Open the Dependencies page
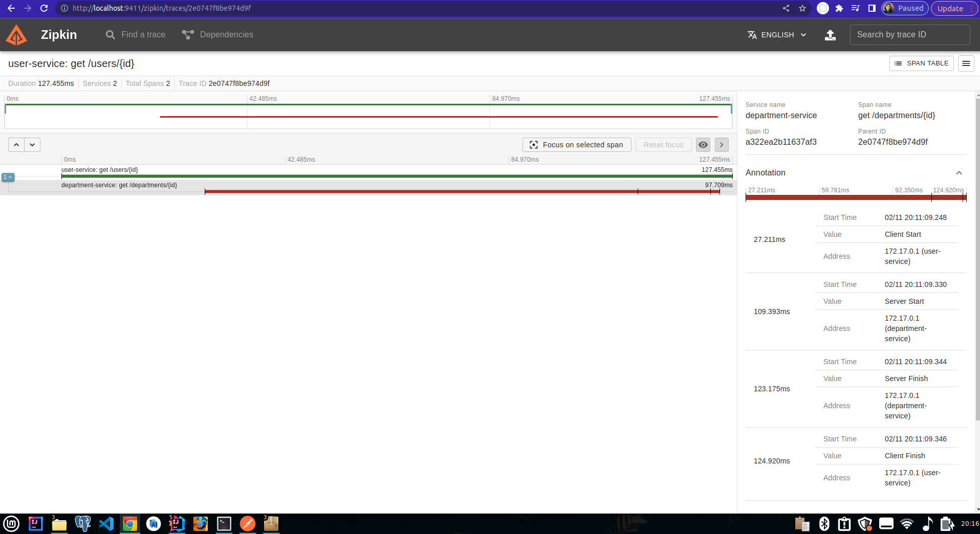The height and width of the screenshot is (534, 980). pos(217,35)
